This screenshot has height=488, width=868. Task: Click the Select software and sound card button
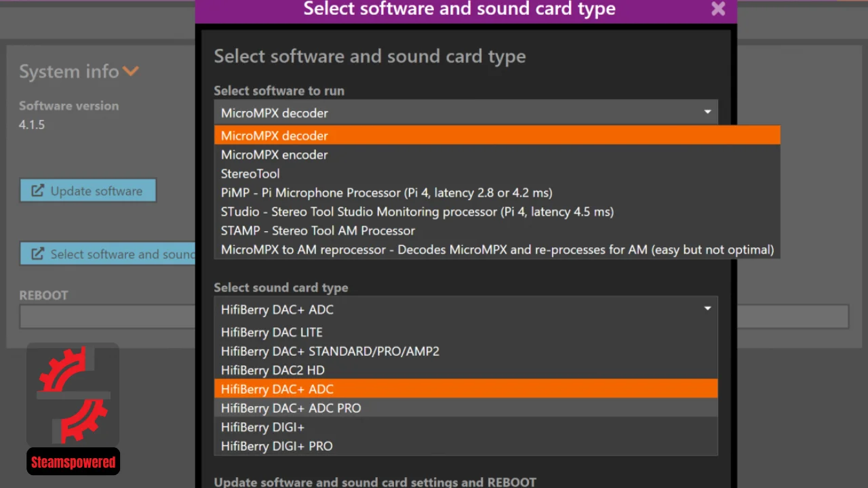click(107, 254)
